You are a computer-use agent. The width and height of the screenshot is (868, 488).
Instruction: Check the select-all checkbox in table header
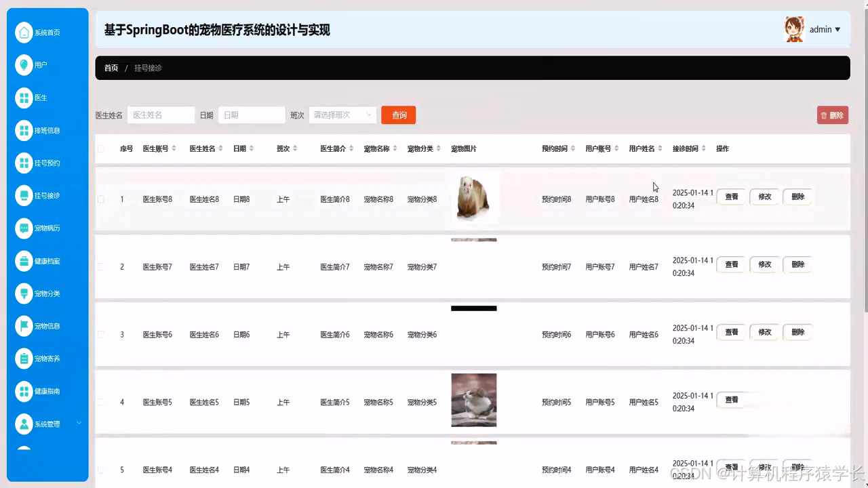coord(101,148)
